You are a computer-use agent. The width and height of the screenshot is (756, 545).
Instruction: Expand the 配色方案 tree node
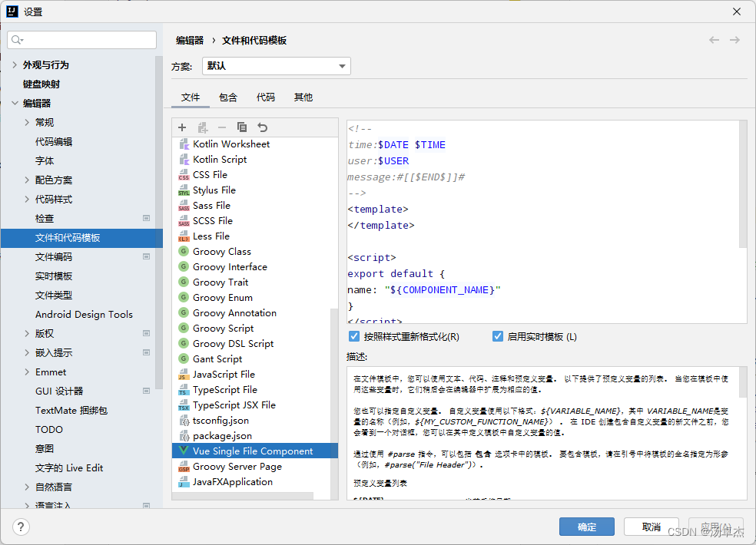[27, 180]
